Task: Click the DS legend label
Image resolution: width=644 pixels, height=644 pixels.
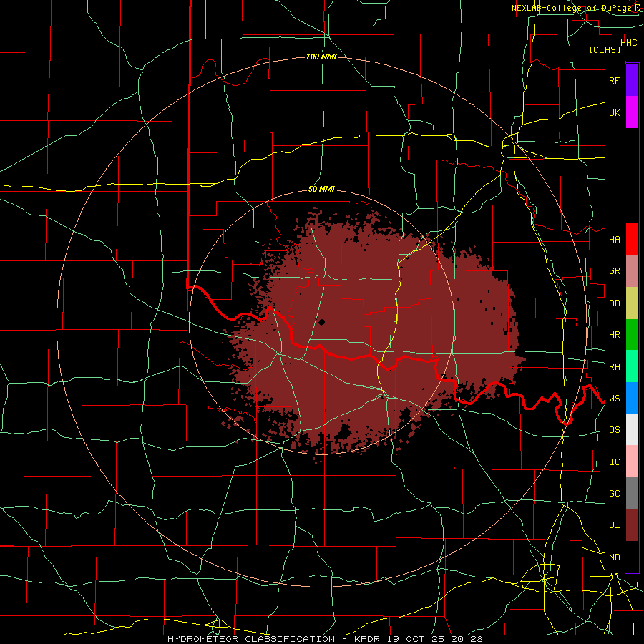Action: pyautogui.click(x=614, y=430)
